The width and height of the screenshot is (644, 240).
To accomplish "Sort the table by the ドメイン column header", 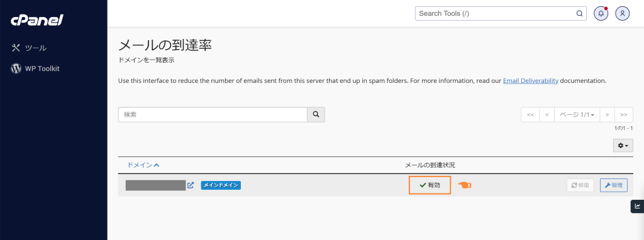I will point(143,165).
